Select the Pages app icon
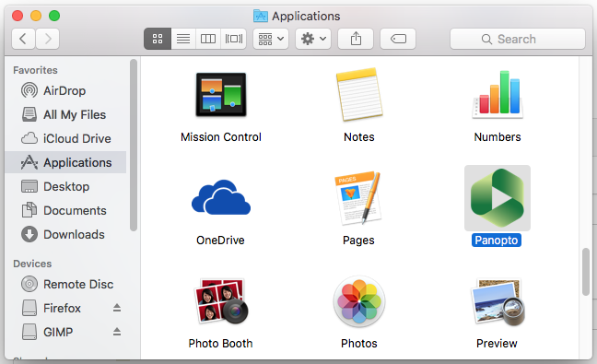The width and height of the screenshot is (597, 364). coord(357,197)
